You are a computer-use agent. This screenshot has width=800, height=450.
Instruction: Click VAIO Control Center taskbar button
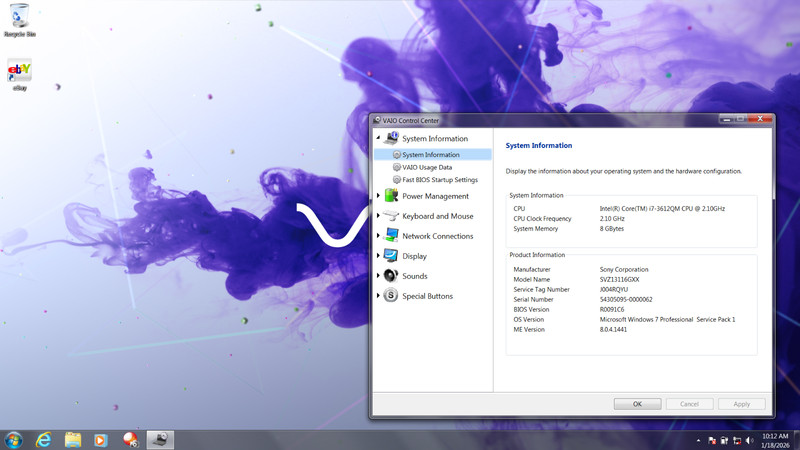160,440
